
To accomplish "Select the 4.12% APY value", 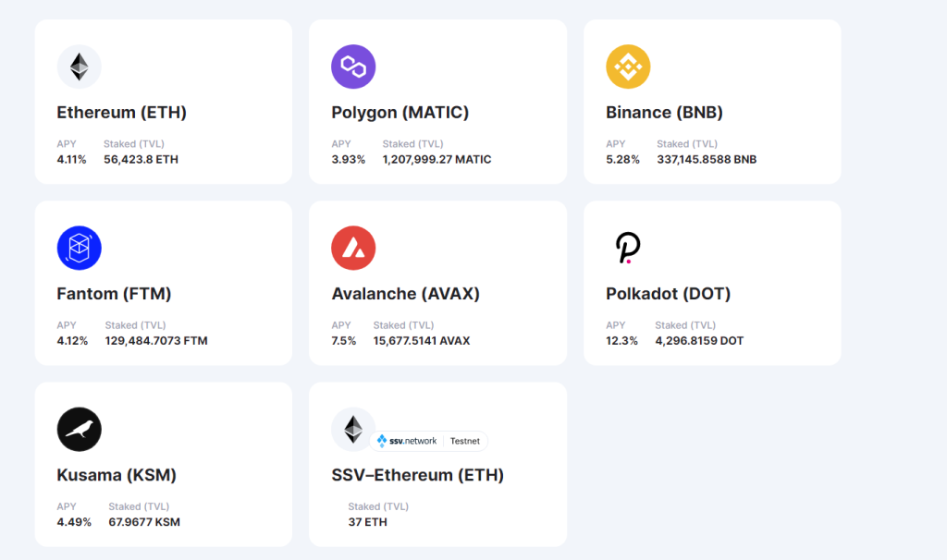I will click(x=72, y=341).
